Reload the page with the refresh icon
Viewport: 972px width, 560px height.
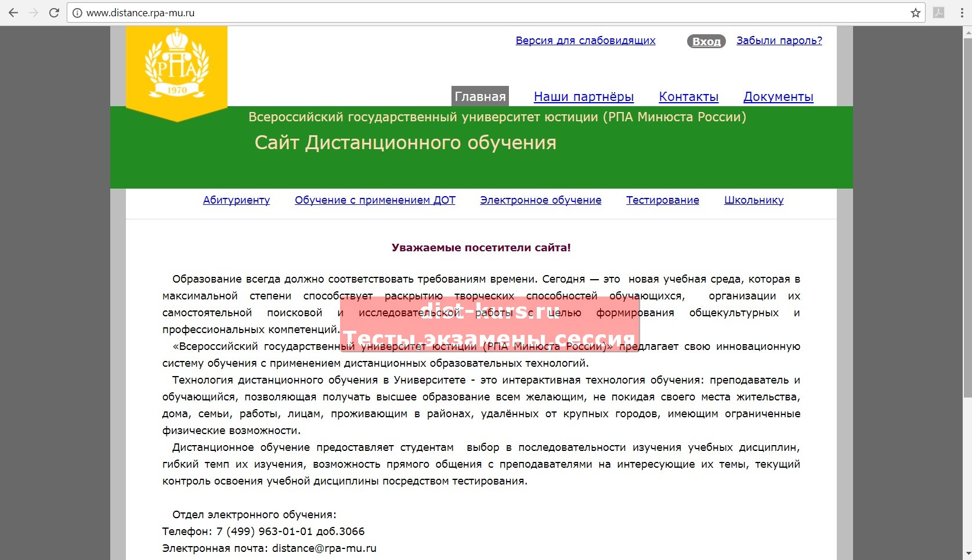(54, 13)
